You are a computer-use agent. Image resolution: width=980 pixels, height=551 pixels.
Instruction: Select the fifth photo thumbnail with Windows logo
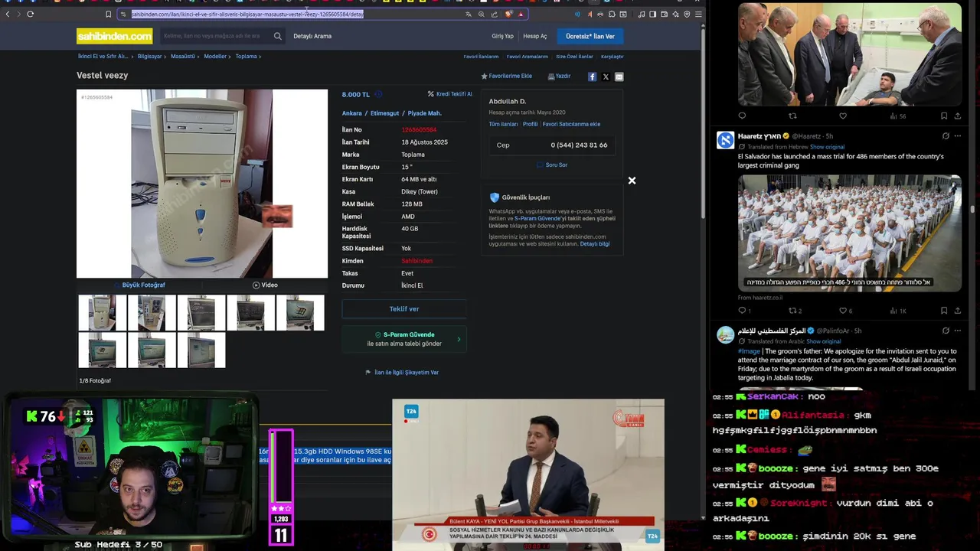(x=300, y=313)
